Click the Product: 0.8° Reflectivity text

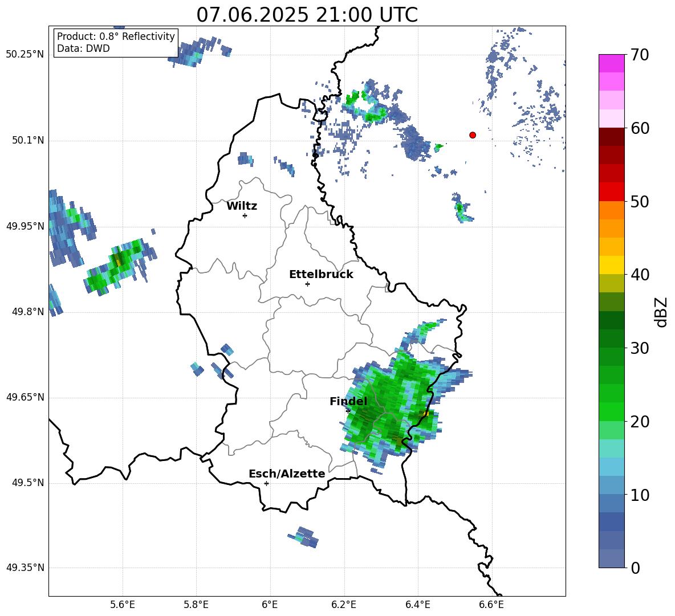[x=116, y=36]
